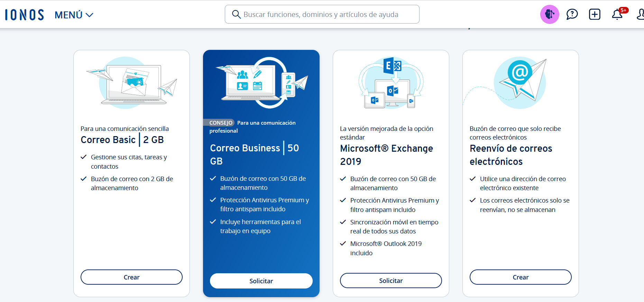Viewport: 644px width, 302px height.
Task: Open the help chat bubble icon
Action: click(572, 14)
